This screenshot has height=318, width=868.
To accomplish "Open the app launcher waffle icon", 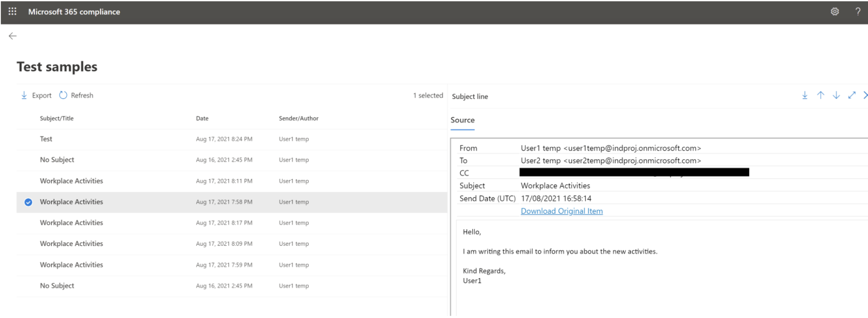I will click(x=12, y=11).
